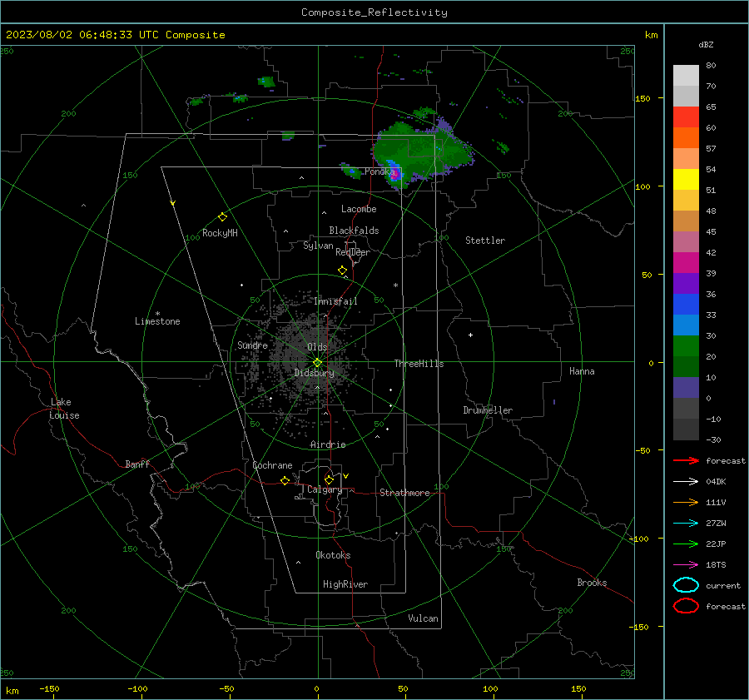Select the bright orange dBZ scale swatch
Screen dimensions: 749x700
(x=686, y=137)
